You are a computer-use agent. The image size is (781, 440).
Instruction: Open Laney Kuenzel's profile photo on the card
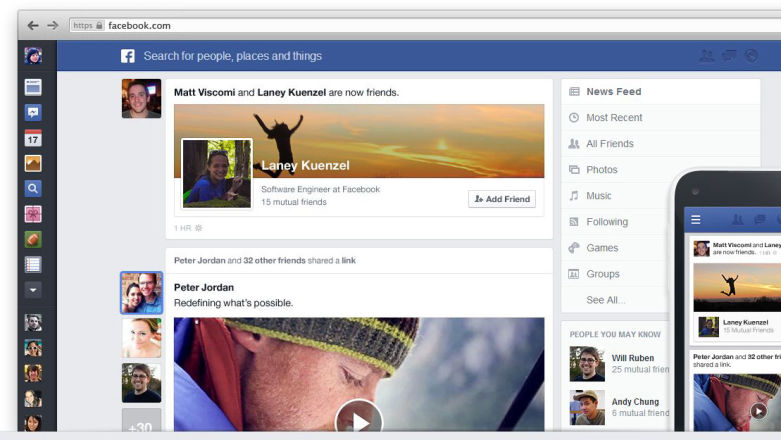point(217,173)
